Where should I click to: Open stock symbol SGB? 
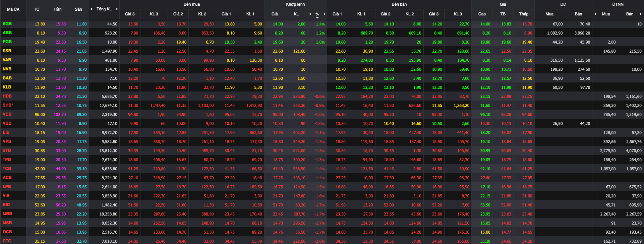(7, 24)
